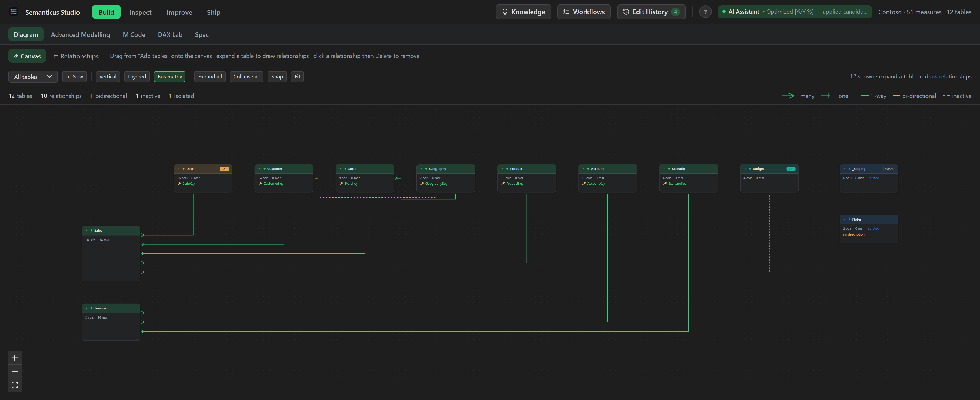Click the '10 relationships' stat

tap(61, 96)
